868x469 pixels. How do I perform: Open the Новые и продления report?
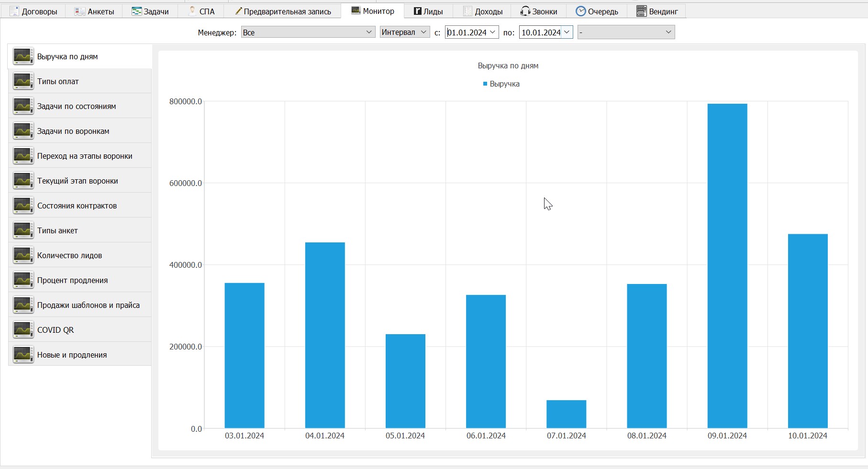80,355
